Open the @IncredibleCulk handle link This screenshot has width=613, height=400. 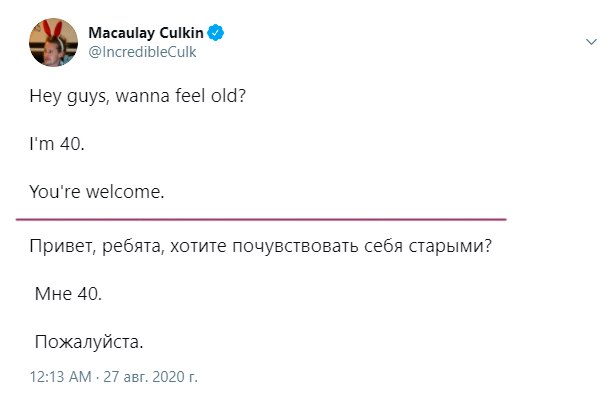[142, 52]
